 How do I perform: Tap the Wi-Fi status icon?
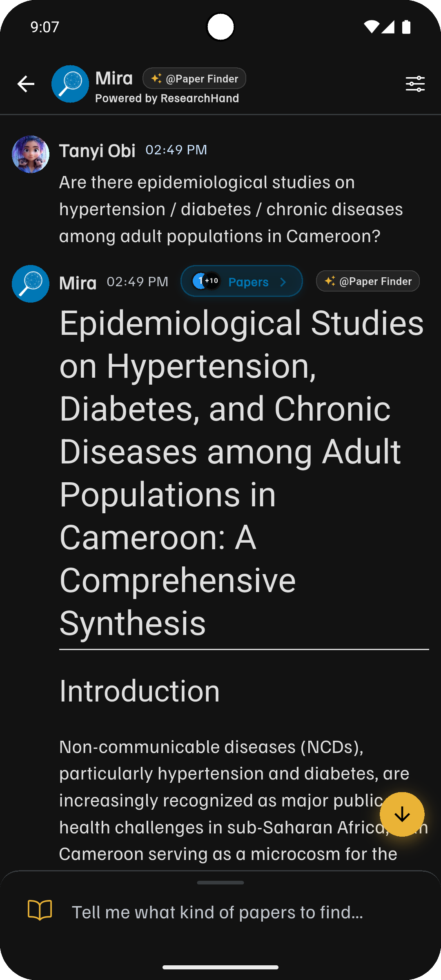[371, 27]
